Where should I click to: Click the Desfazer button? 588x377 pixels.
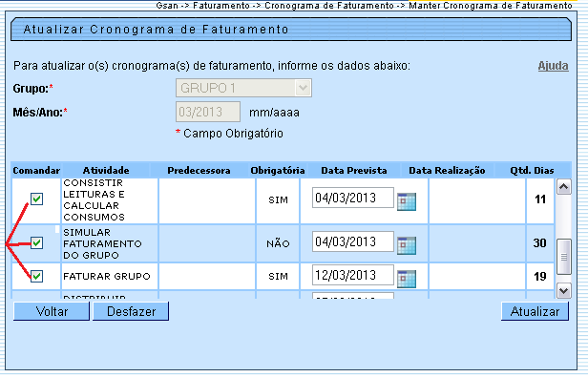tap(131, 311)
